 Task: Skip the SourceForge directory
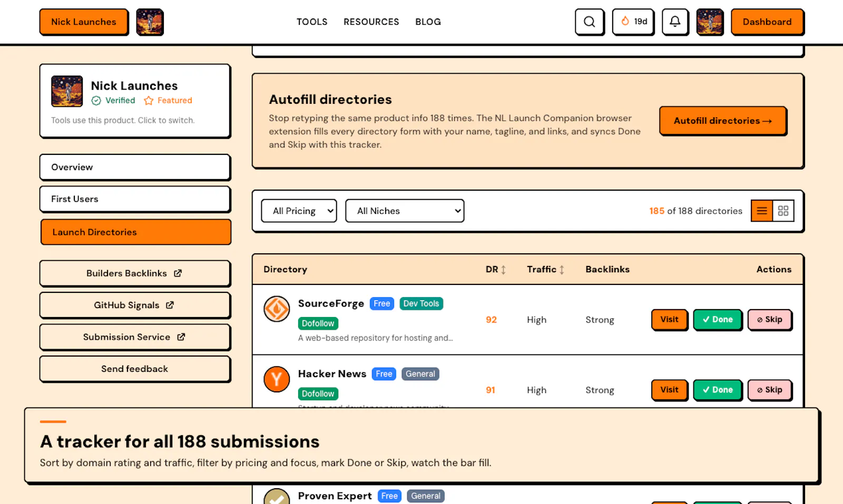770,319
